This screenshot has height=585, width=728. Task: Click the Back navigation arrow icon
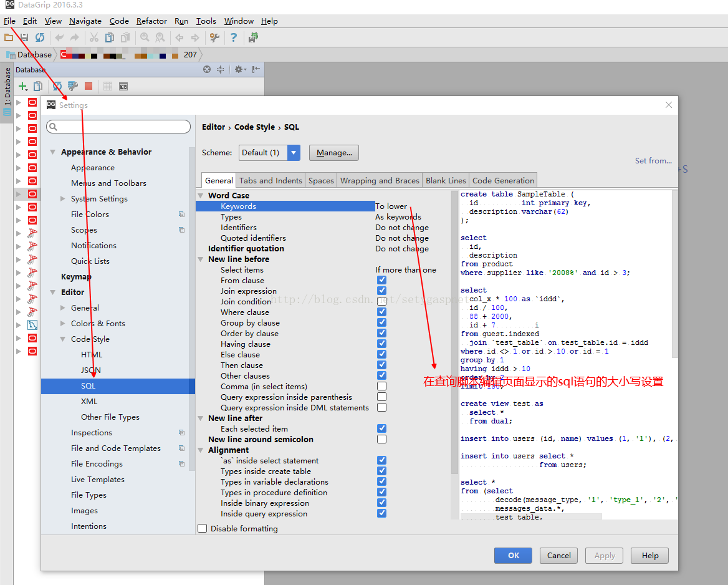pos(180,37)
